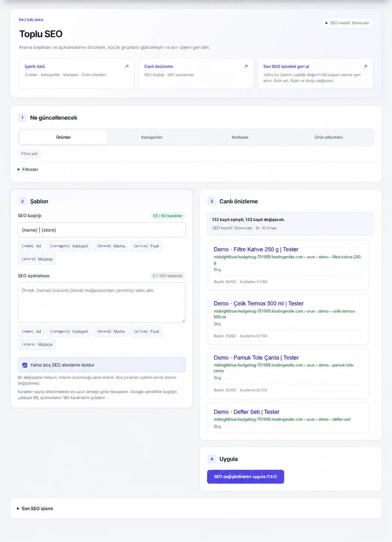Click inside the SEO açıklaması textarea

pos(101,302)
